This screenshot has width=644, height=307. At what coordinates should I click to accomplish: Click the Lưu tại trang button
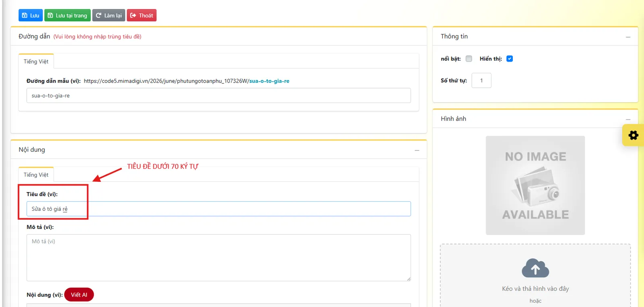coord(67,15)
